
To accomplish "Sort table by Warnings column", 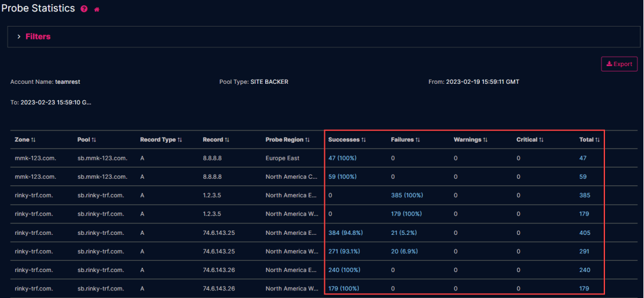I will (471, 140).
